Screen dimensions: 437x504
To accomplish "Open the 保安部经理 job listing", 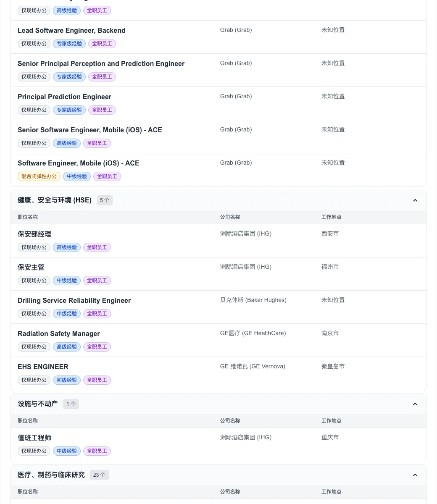I will point(34,234).
